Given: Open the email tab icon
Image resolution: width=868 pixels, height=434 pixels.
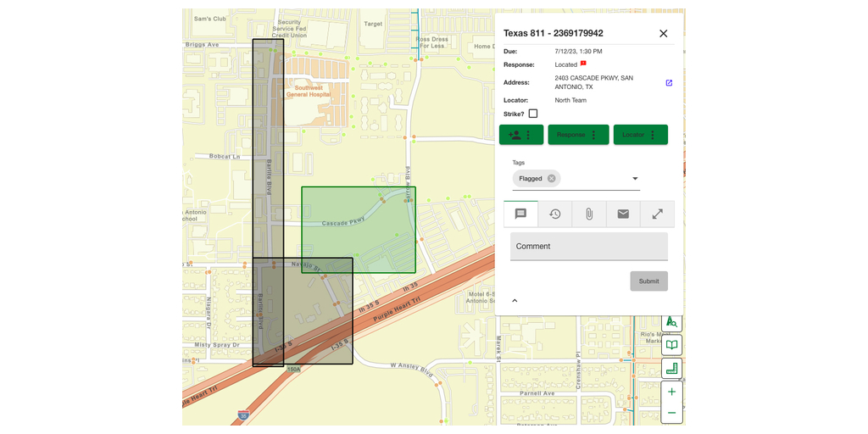Looking at the screenshot, I should 623,214.
